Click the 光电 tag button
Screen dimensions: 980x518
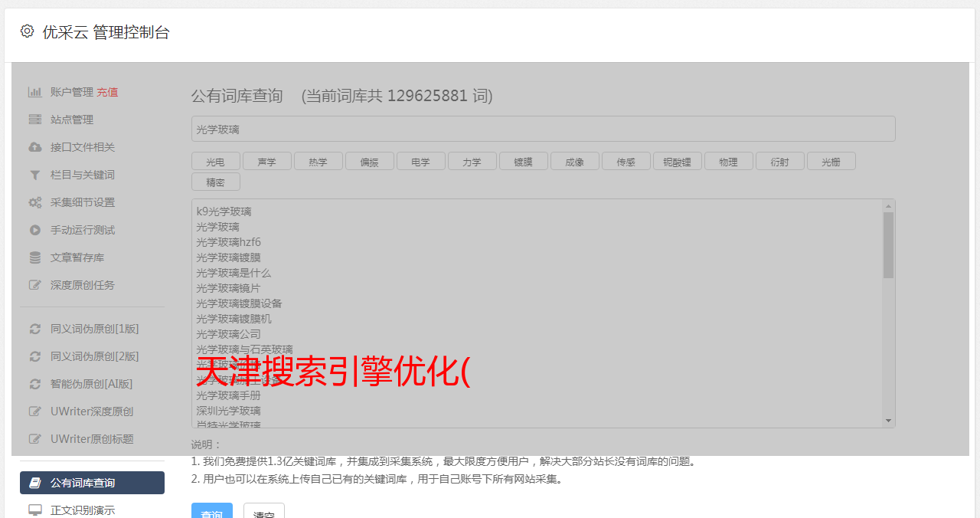click(x=216, y=161)
